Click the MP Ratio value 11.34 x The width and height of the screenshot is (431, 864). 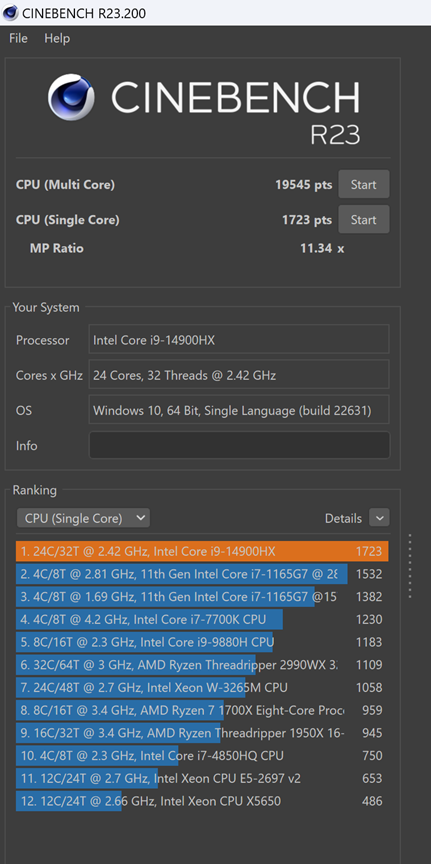[322, 249]
